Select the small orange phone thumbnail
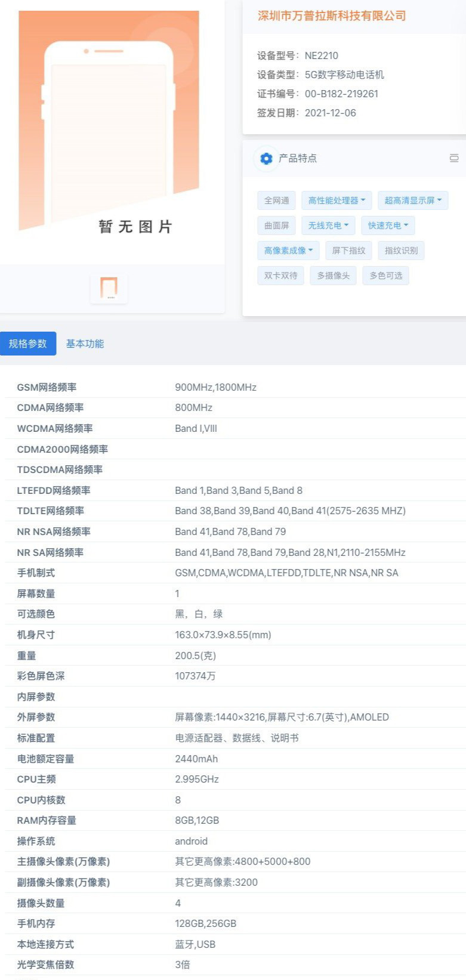The height and width of the screenshot is (980, 466). pos(109,288)
